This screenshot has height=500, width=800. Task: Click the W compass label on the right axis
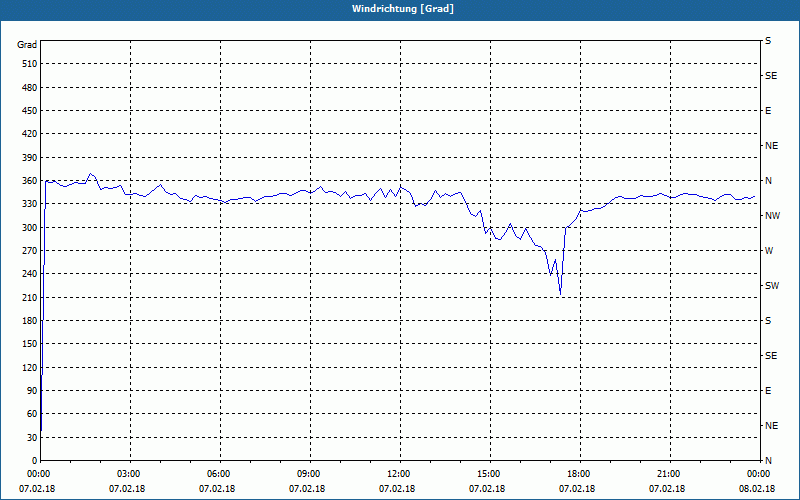click(769, 251)
